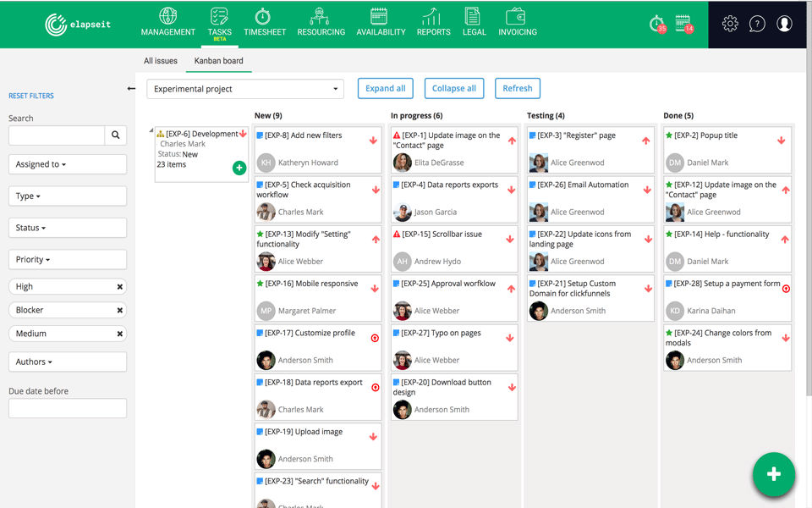Screen dimensions: 812x508
Task: Open the INVOICING menu label
Action: pyautogui.click(x=518, y=32)
